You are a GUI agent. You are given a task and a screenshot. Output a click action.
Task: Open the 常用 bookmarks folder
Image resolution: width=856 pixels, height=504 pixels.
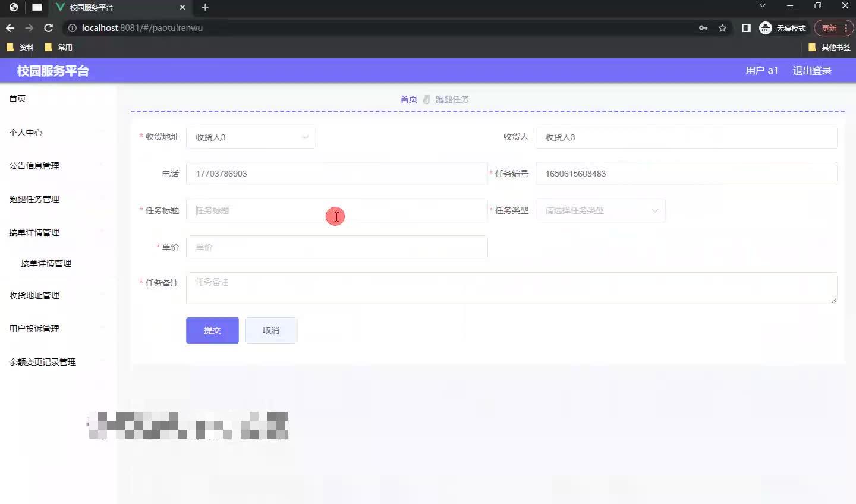click(59, 47)
